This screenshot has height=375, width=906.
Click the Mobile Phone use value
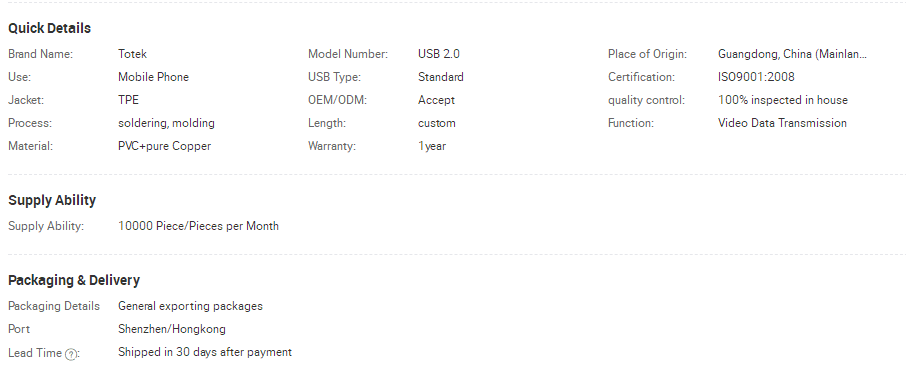click(153, 77)
